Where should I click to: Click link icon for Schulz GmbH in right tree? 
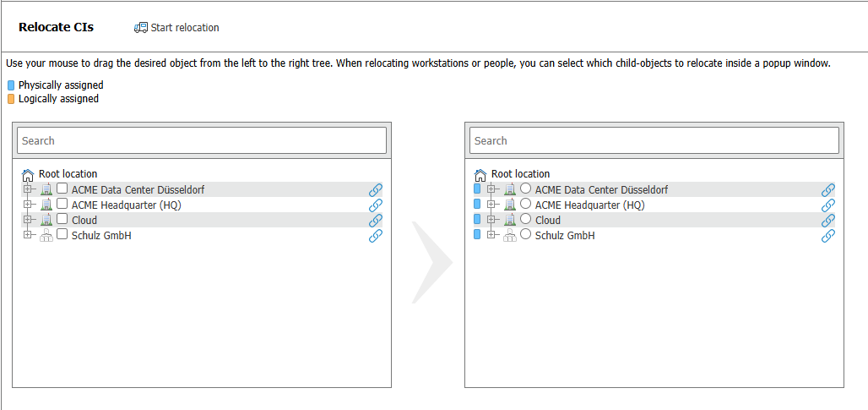click(x=828, y=236)
